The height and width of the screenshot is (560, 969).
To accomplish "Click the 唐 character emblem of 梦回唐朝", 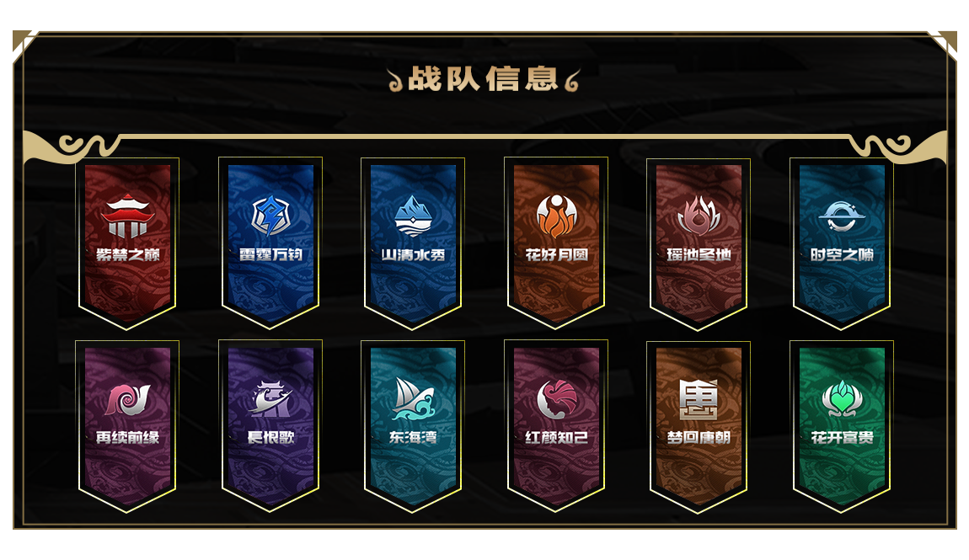I will [699, 399].
